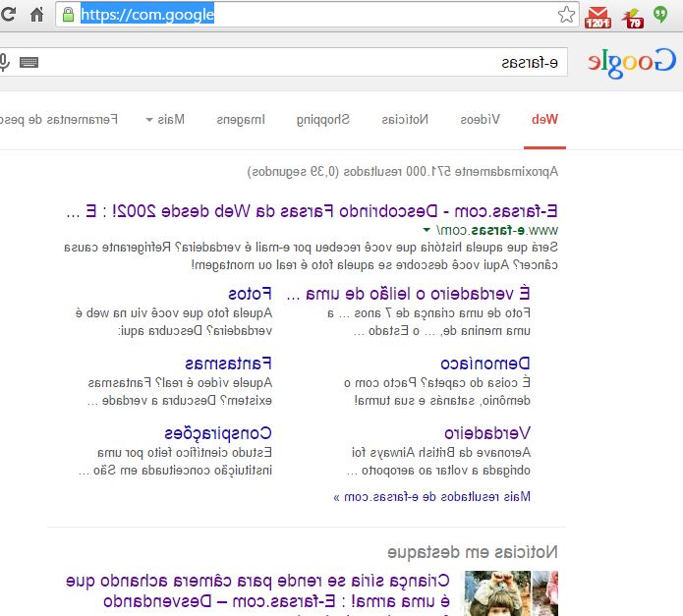Switch to the mirrored Notícias tab
Screen dimensions: 683x616
405,119
